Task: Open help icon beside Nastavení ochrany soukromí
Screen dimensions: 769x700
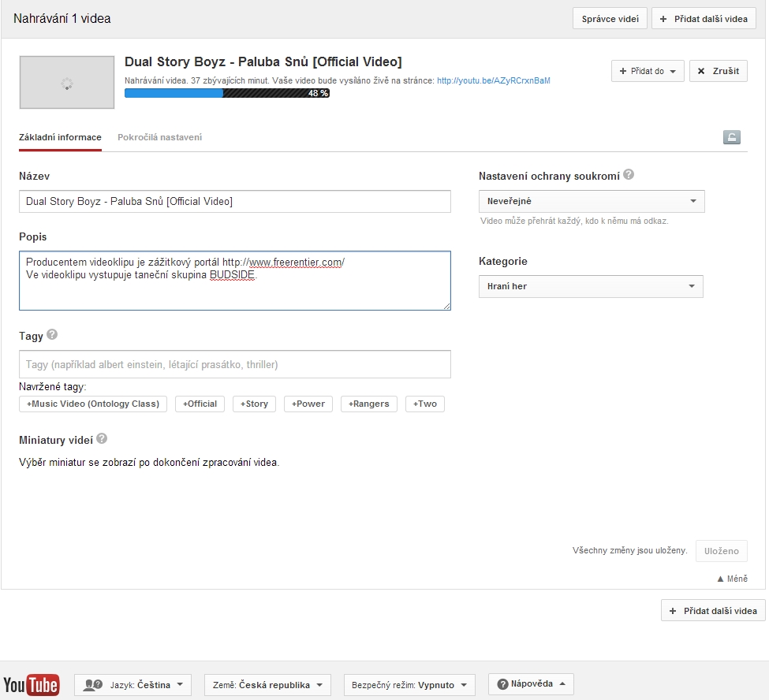Action: tap(629, 174)
